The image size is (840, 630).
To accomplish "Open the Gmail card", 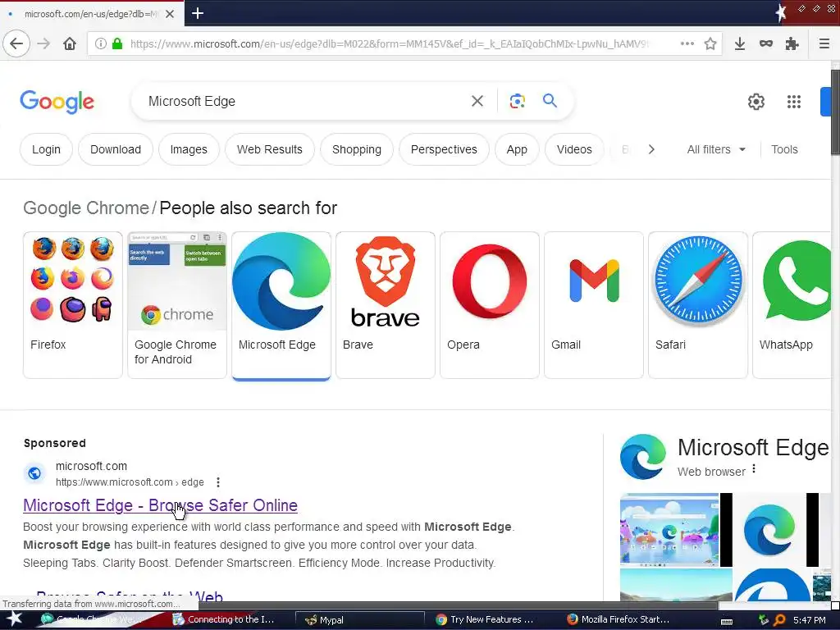I will point(594,305).
